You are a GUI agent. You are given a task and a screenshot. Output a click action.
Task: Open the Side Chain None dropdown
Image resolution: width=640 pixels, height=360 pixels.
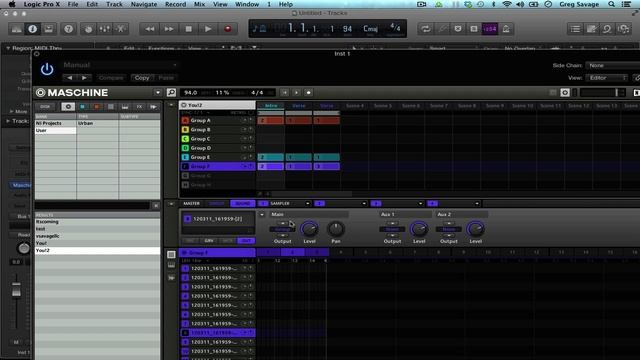coord(612,65)
